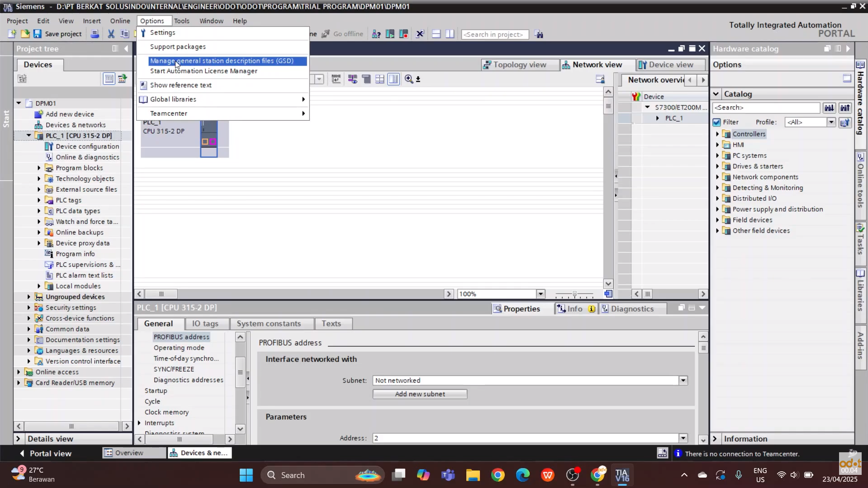Click the Search in project field
868x488 pixels.
[495, 34]
